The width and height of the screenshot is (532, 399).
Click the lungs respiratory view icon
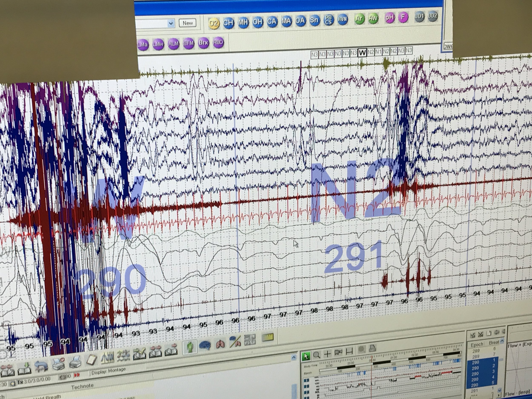[x=220, y=344]
